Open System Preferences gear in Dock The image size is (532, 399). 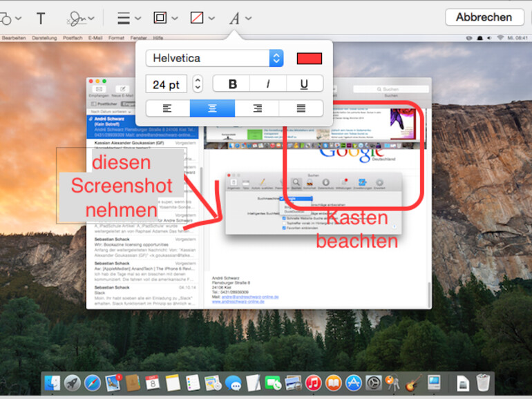click(x=374, y=383)
